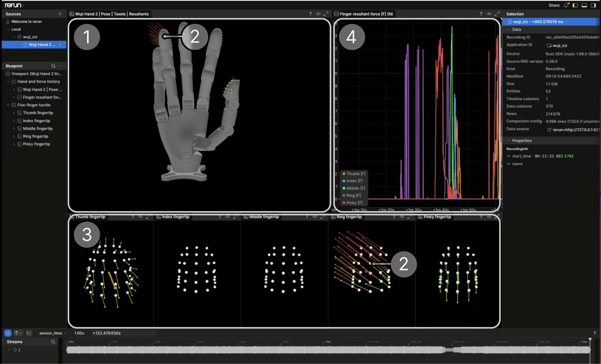
Task: Open help for Ring fingertip view
Action: pyautogui.click(x=394, y=217)
